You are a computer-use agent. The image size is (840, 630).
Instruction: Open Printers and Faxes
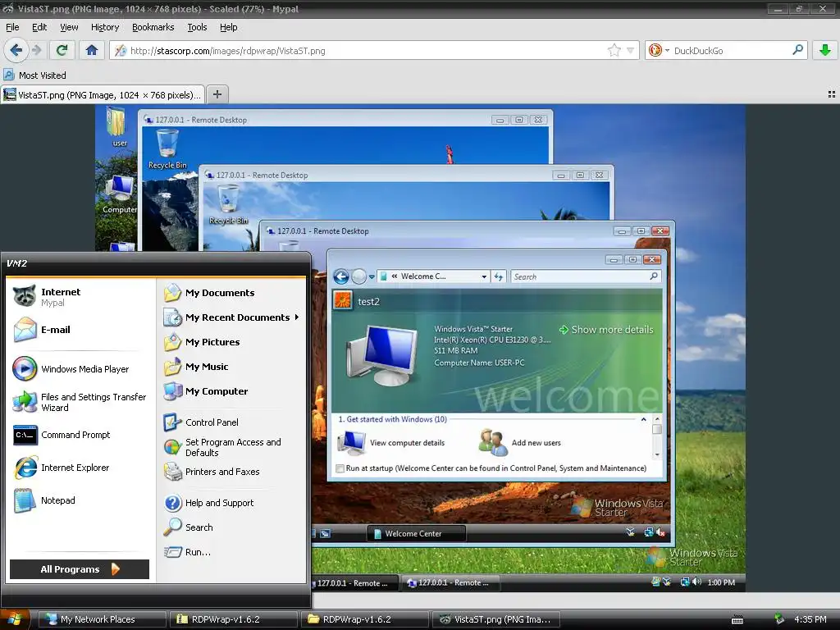tap(232, 472)
